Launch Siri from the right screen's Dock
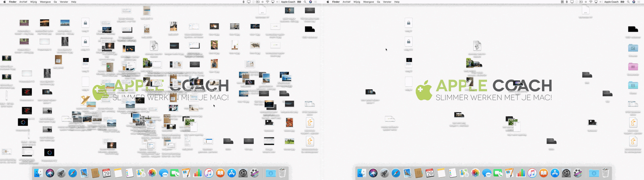Viewport: 644px width, 180px height. pos(373,173)
